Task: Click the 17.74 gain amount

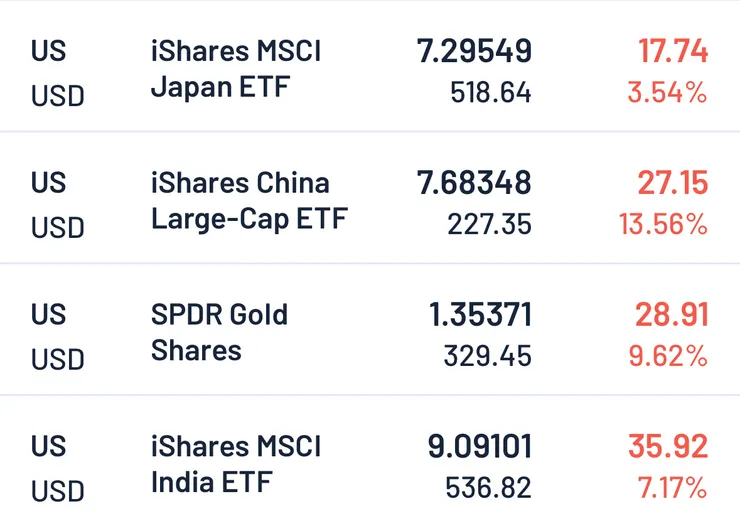Action: (x=672, y=51)
